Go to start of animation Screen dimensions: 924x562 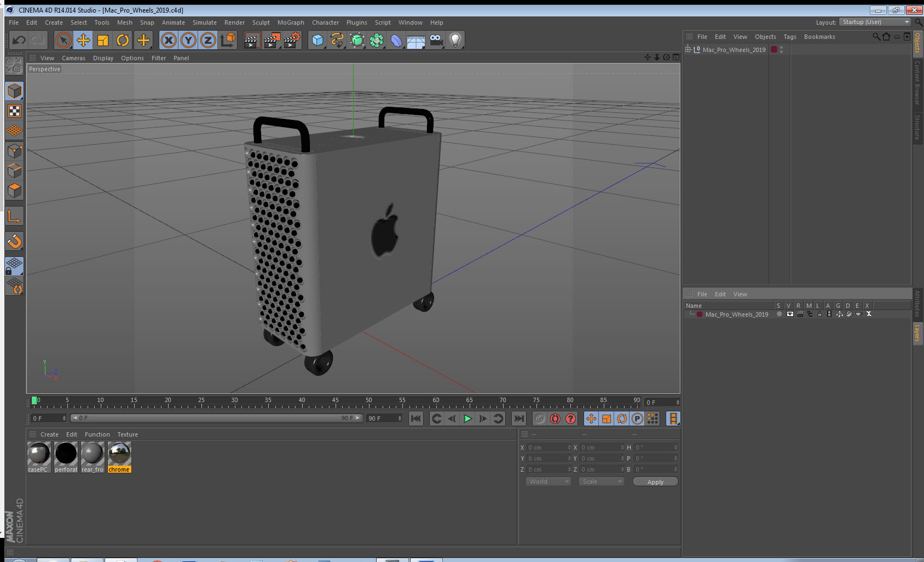416,418
